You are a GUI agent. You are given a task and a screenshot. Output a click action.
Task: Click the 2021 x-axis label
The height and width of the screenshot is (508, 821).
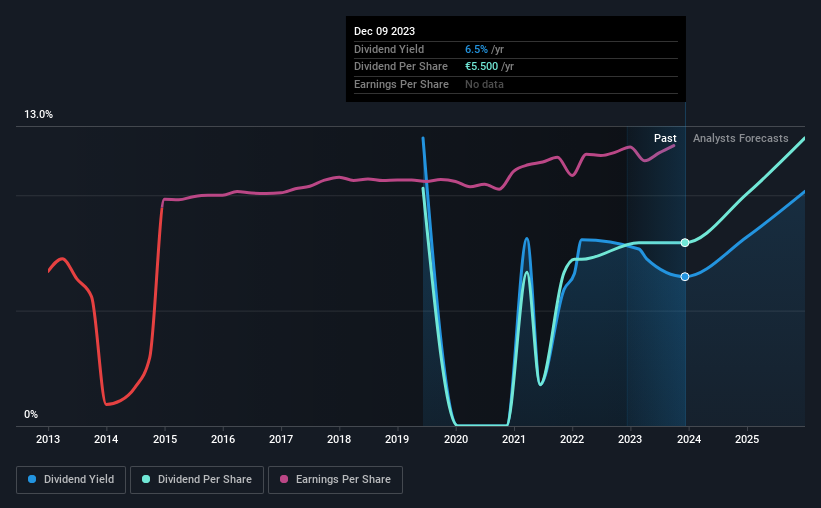click(x=514, y=439)
